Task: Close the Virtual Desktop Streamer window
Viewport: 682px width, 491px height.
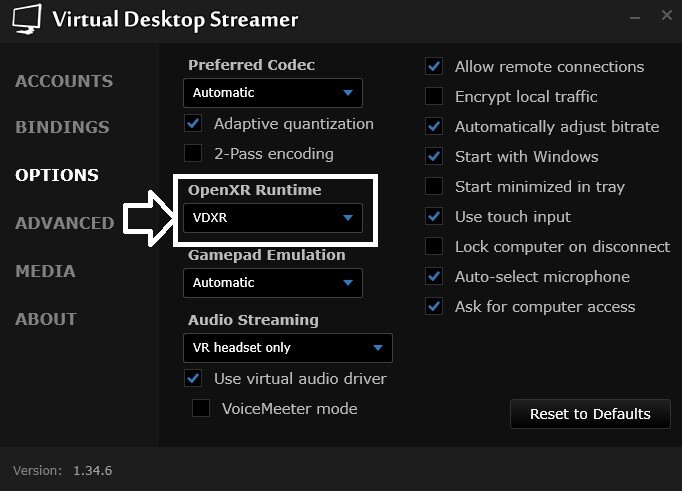Action: point(666,16)
